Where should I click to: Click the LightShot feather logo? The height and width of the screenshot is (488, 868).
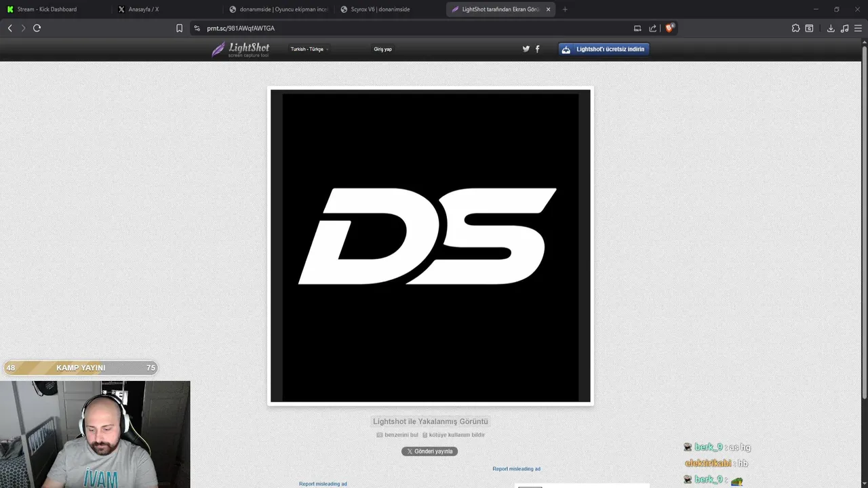tap(241, 49)
